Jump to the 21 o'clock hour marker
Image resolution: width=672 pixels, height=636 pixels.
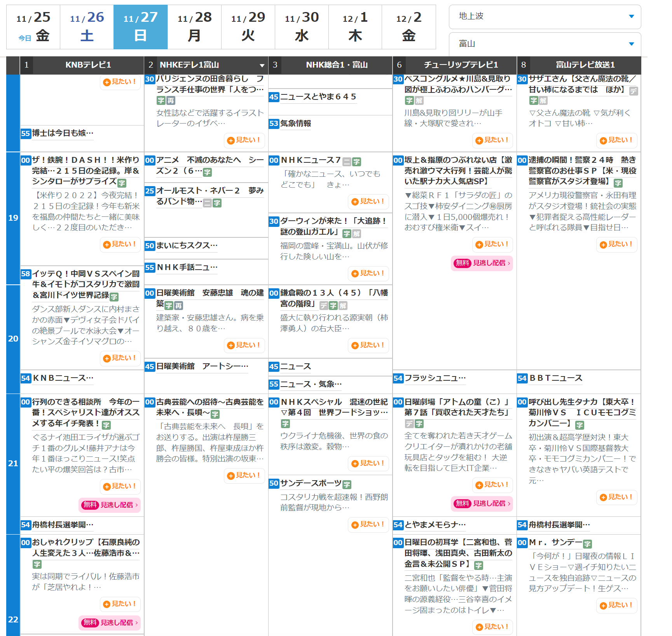13,463
